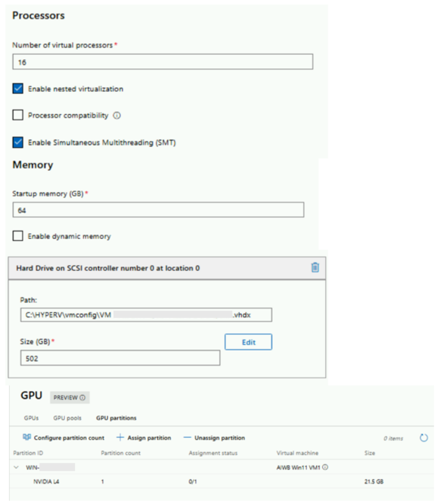436x504 pixels.
Task: Click the info icon beside AIWB Win11 VM1
Action: [325, 467]
